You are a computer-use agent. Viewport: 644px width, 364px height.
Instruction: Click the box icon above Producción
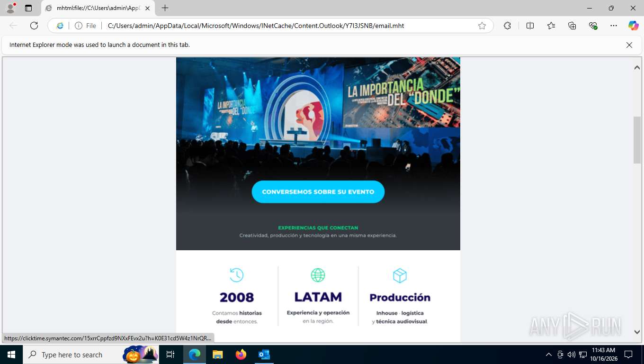(400, 275)
